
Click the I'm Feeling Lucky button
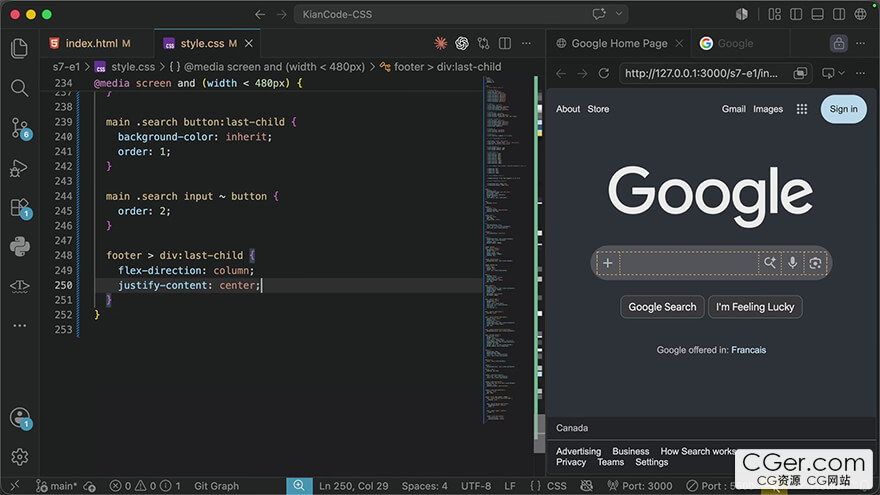[x=755, y=307]
